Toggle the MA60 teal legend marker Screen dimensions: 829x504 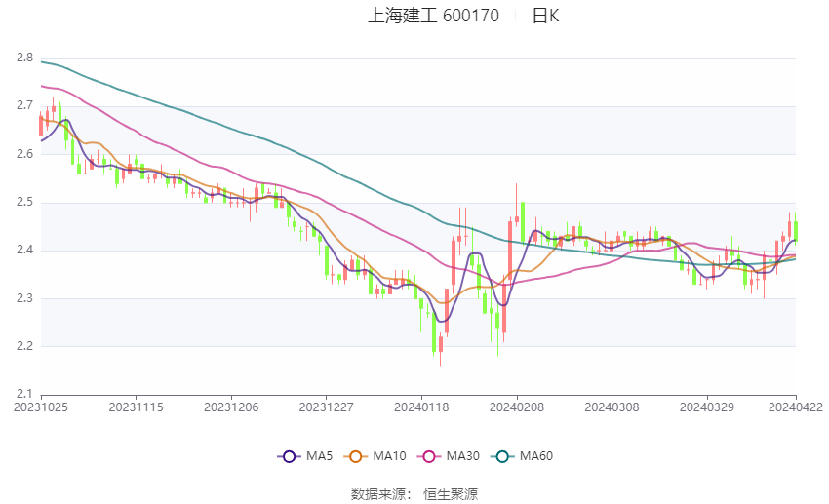click(x=502, y=456)
